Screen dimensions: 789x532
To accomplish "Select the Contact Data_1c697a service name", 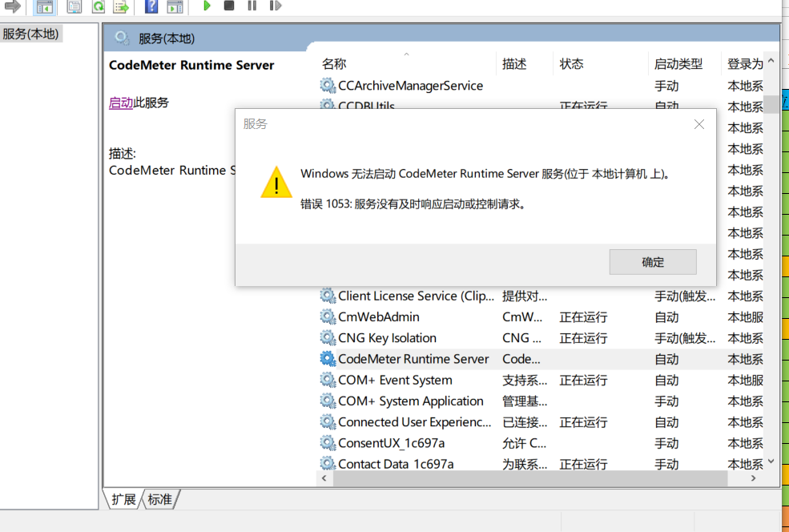I will tap(396, 464).
